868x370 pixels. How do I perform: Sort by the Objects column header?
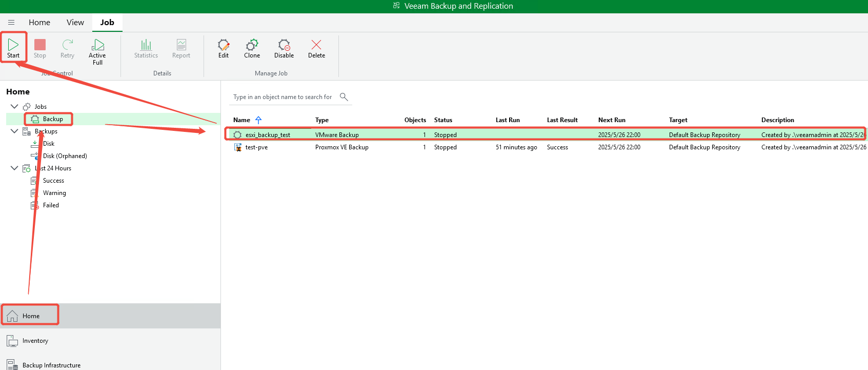(415, 120)
